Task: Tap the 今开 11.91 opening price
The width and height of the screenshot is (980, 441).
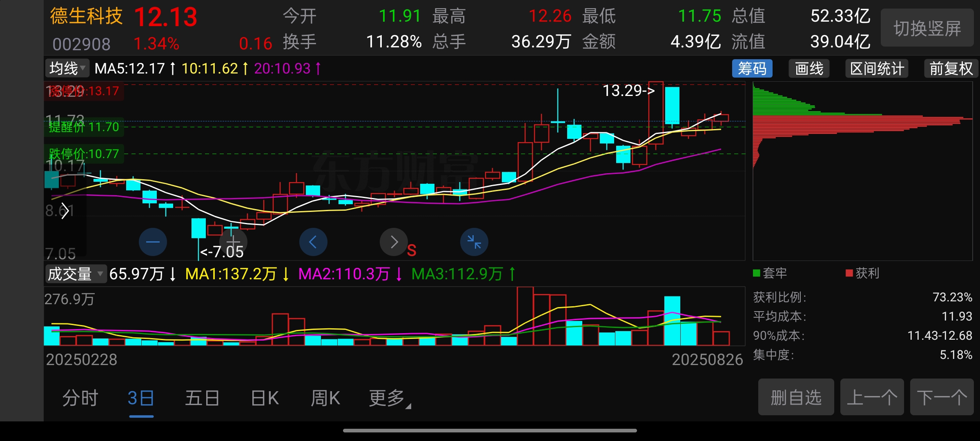Action: pyautogui.click(x=400, y=16)
